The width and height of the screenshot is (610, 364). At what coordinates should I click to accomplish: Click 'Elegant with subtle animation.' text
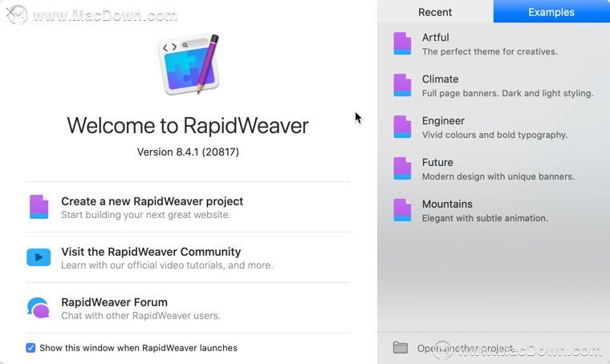(x=485, y=218)
